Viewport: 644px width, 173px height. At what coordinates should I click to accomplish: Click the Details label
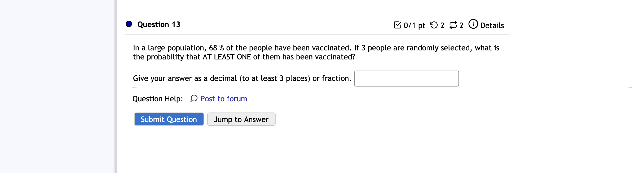pos(492,25)
